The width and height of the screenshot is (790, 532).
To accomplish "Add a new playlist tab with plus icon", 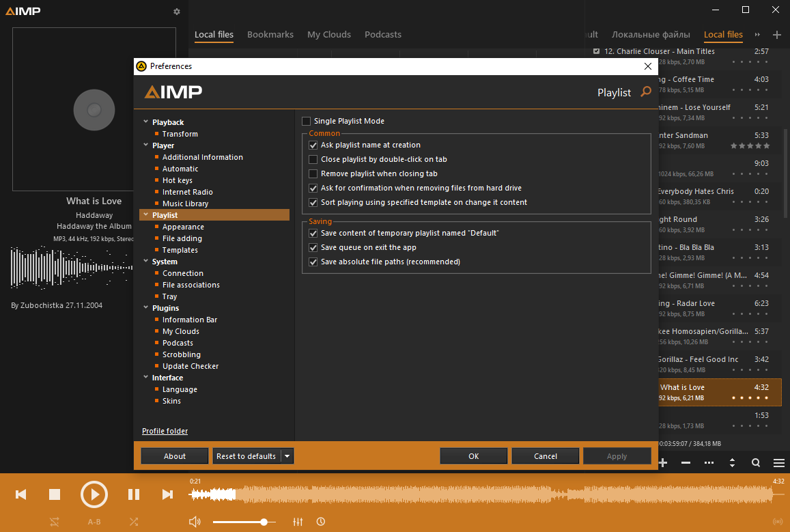I will [x=777, y=34].
